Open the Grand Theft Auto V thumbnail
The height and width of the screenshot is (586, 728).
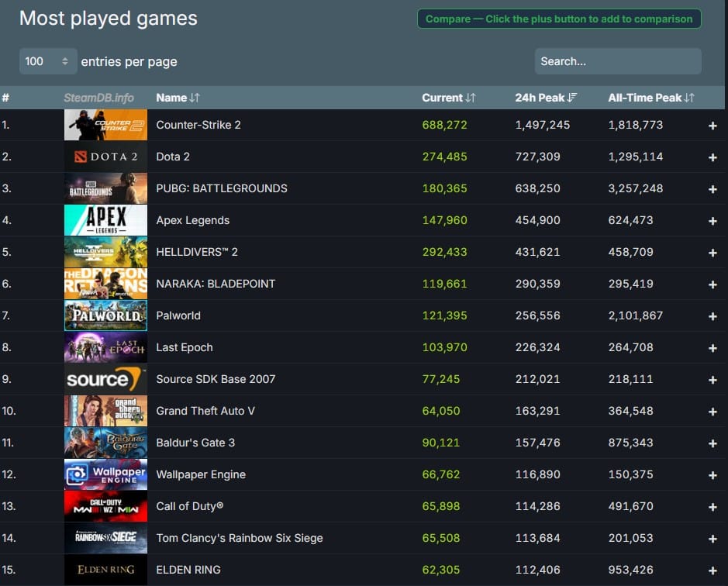[106, 411]
